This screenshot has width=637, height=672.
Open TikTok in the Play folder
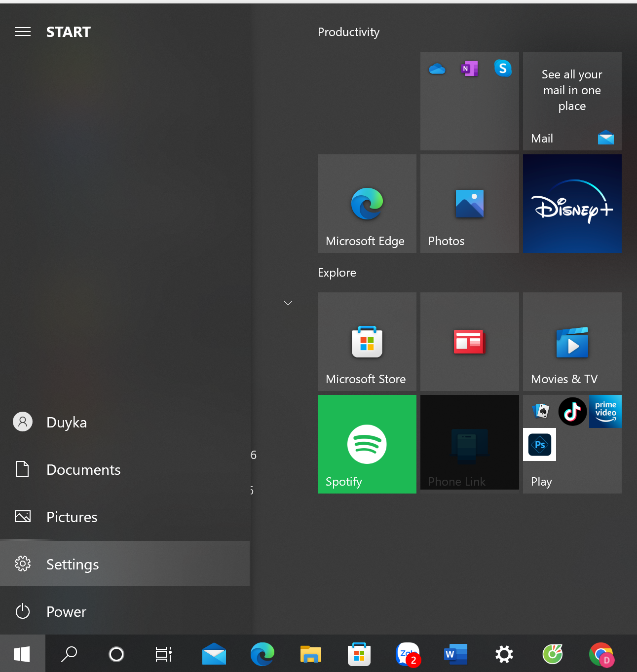[x=572, y=411]
